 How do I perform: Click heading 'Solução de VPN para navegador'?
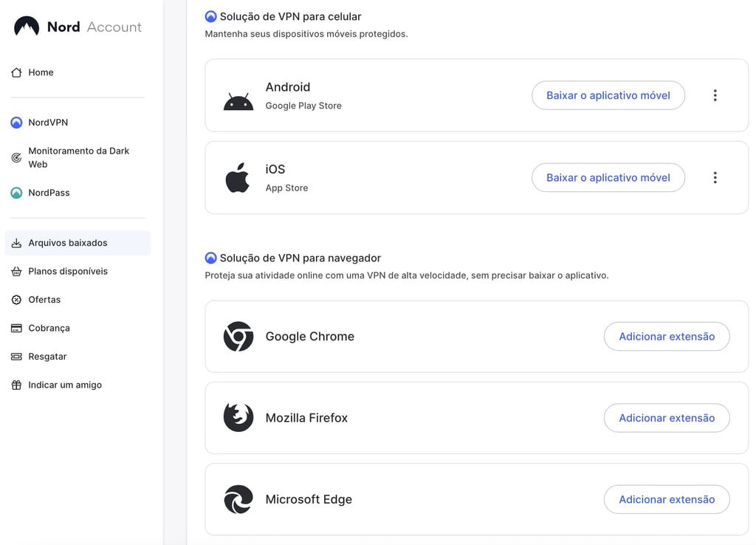(300, 258)
